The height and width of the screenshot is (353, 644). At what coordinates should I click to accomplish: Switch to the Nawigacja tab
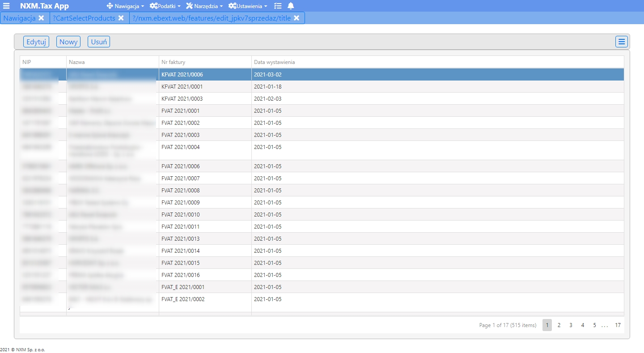pyautogui.click(x=20, y=18)
